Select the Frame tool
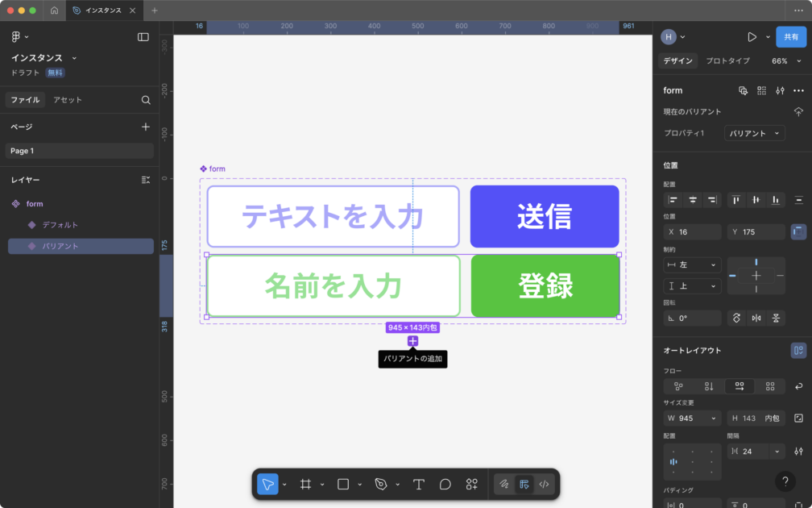The height and width of the screenshot is (508, 812). coord(305,484)
